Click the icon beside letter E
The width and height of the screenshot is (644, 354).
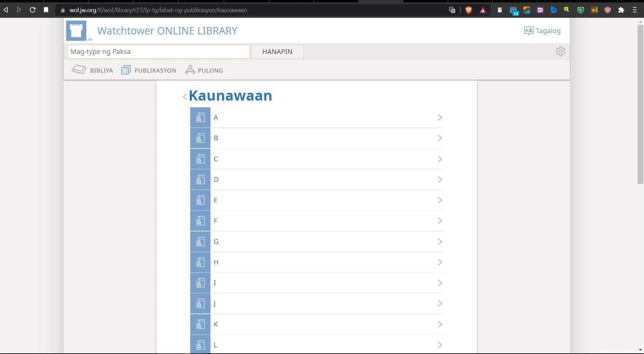point(200,200)
